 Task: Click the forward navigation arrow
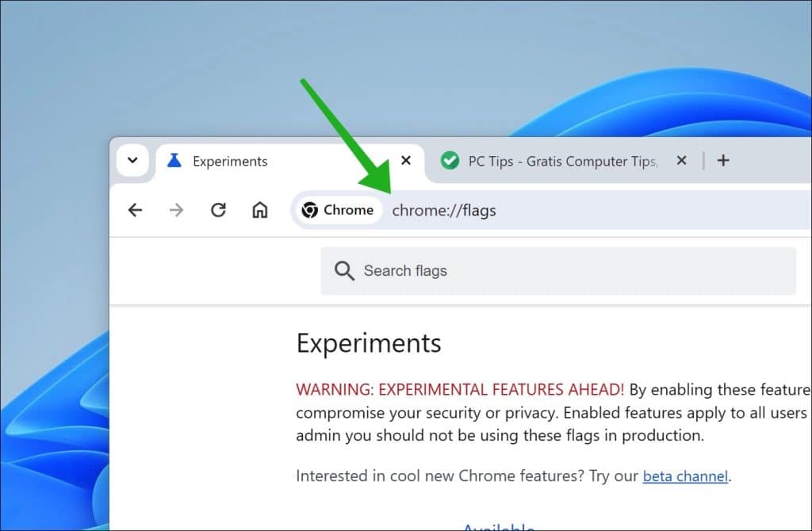point(177,210)
